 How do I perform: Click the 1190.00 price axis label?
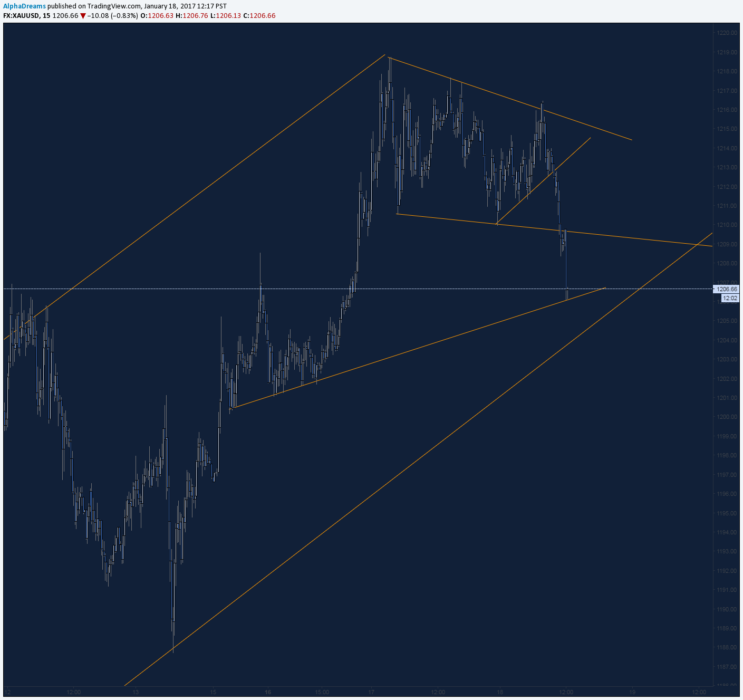click(727, 609)
